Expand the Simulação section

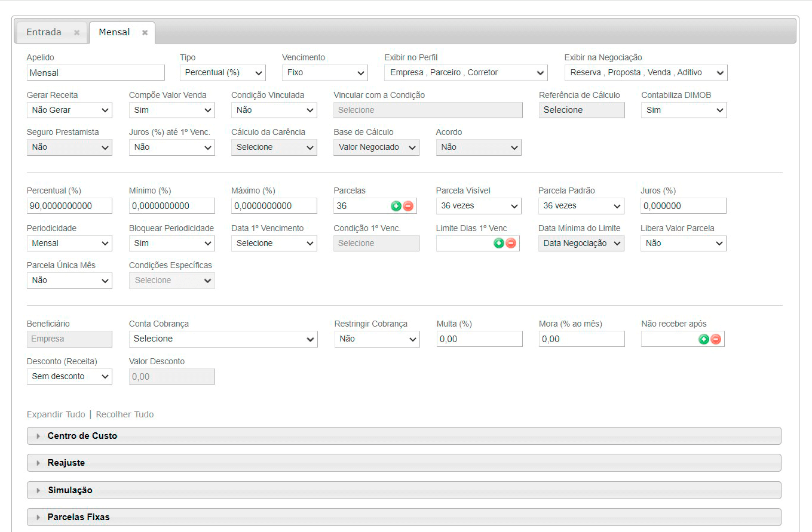tap(70, 490)
